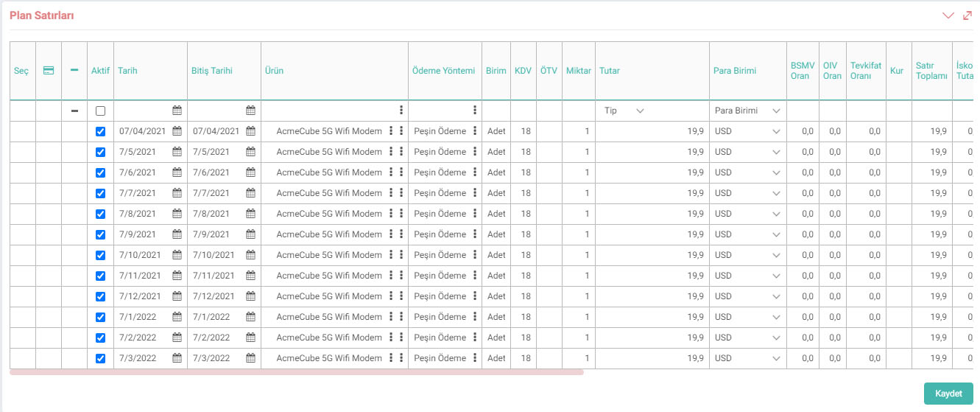Image resolution: width=980 pixels, height=412 pixels.
Task: Sort by the Miktar column header
Action: (x=579, y=71)
